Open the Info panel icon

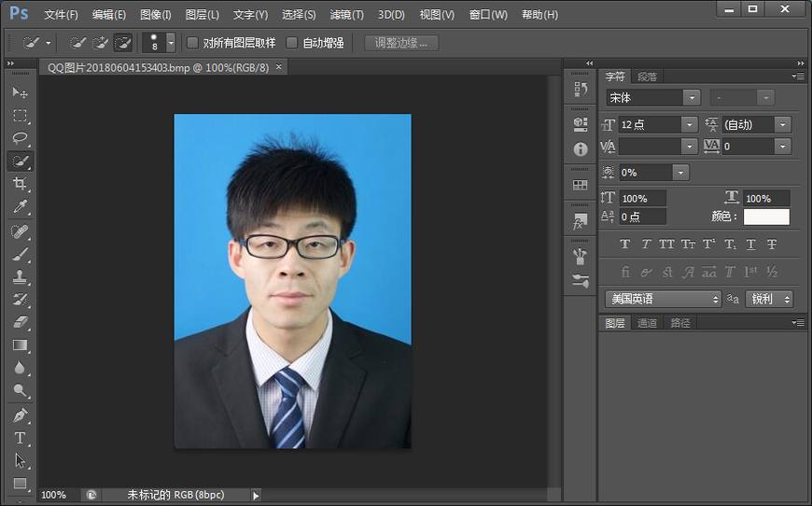pos(581,149)
